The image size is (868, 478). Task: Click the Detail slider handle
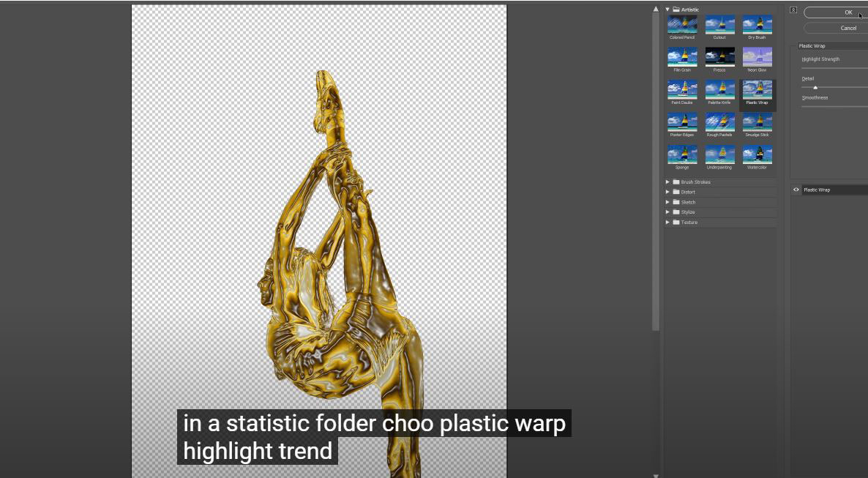click(815, 88)
